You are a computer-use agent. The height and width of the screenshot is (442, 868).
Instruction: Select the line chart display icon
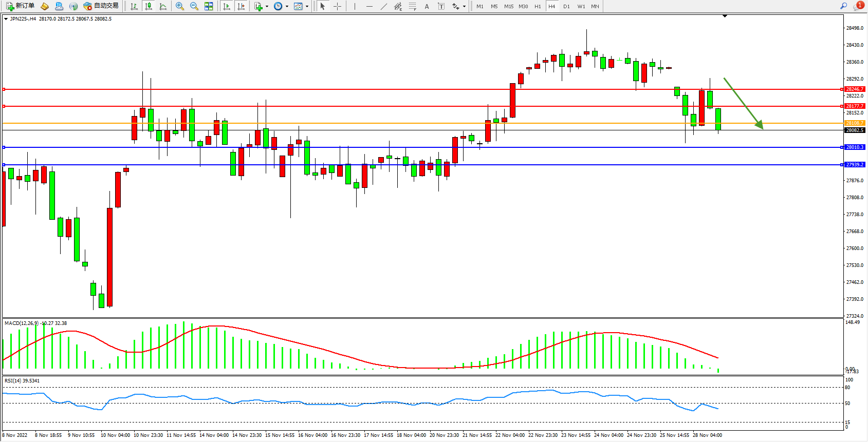pos(163,6)
